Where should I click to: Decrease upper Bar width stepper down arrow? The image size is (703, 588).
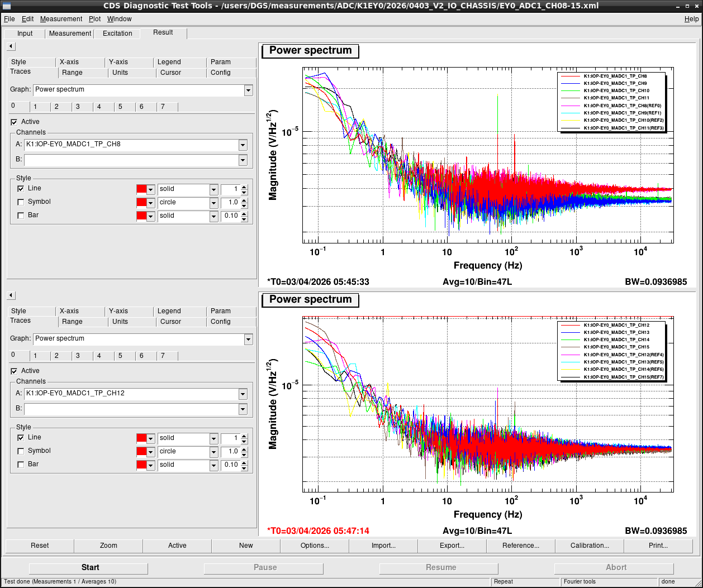pyautogui.click(x=244, y=219)
